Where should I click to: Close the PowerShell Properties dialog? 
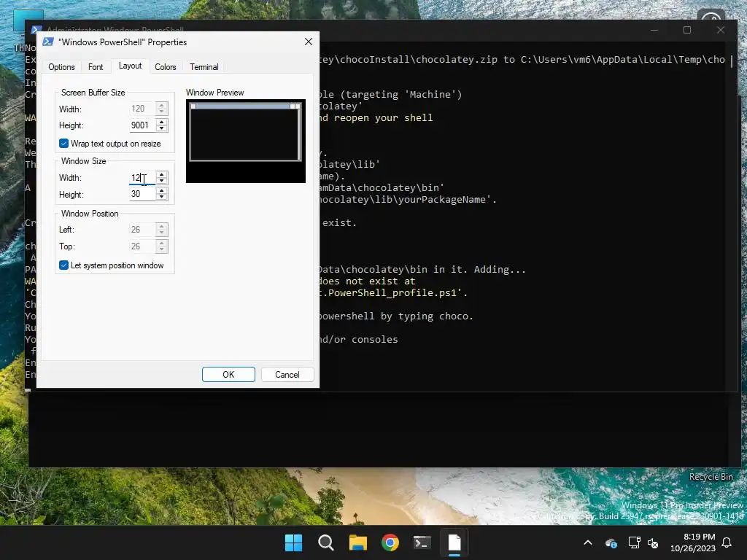(309, 42)
